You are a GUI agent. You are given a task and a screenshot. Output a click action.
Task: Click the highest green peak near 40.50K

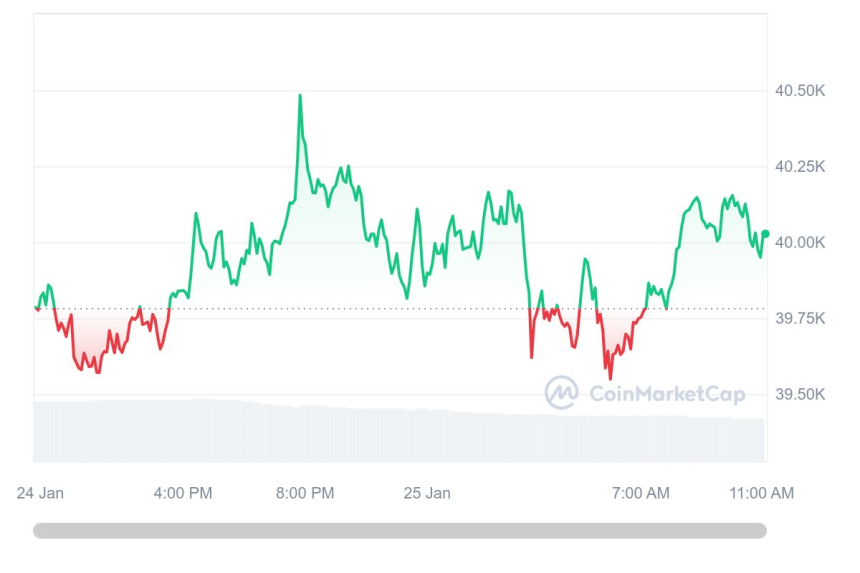300,96
